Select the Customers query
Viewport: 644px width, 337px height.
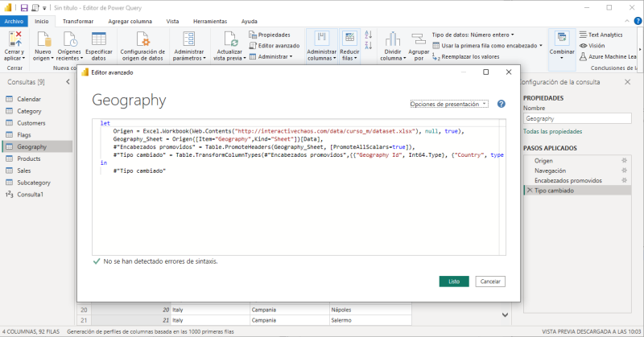(37, 123)
